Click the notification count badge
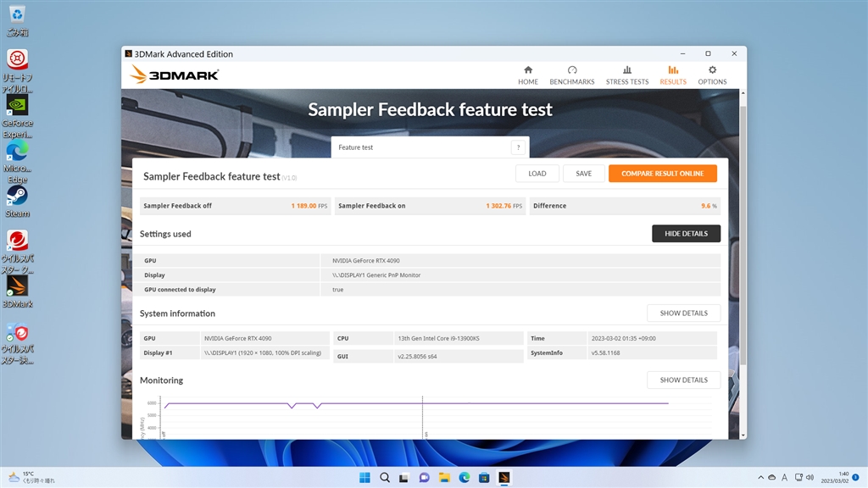Image resolution: width=868 pixels, height=488 pixels. tap(855, 478)
